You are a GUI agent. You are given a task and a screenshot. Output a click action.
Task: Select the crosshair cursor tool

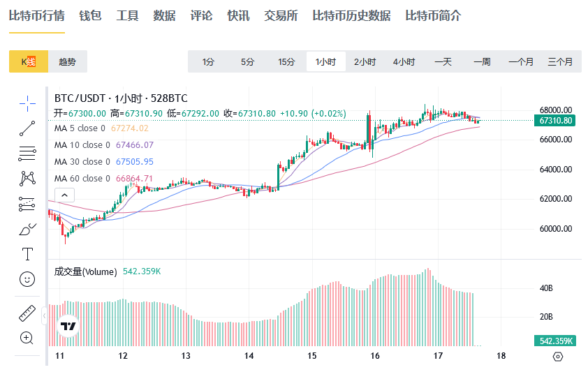27,103
